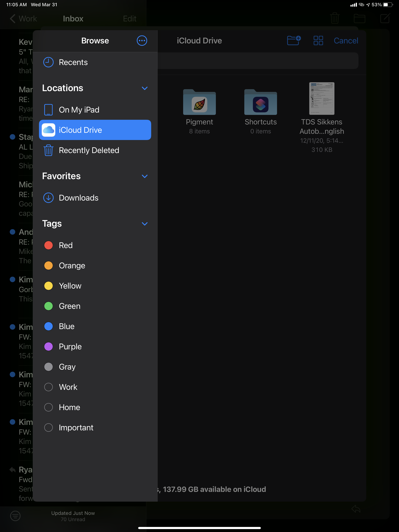The width and height of the screenshot is (399, 532).
Task: Select the Work tag circle
Action: [49, 387]
